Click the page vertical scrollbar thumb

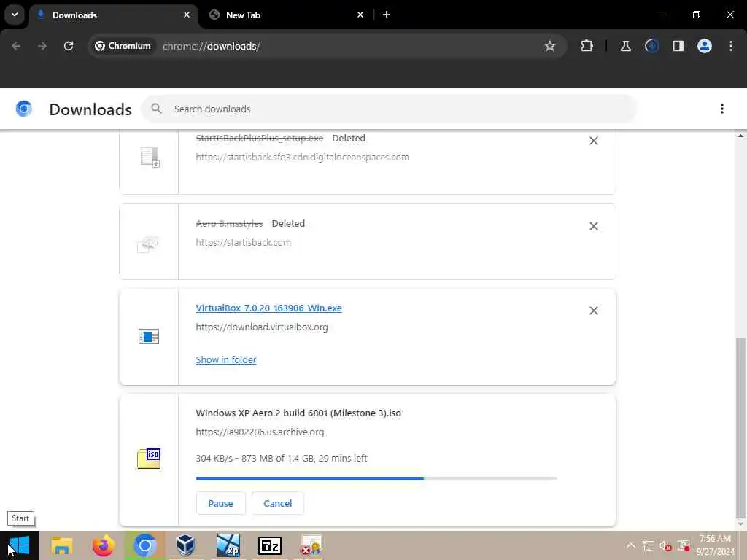pyautogui.click(x=740, y=427)
